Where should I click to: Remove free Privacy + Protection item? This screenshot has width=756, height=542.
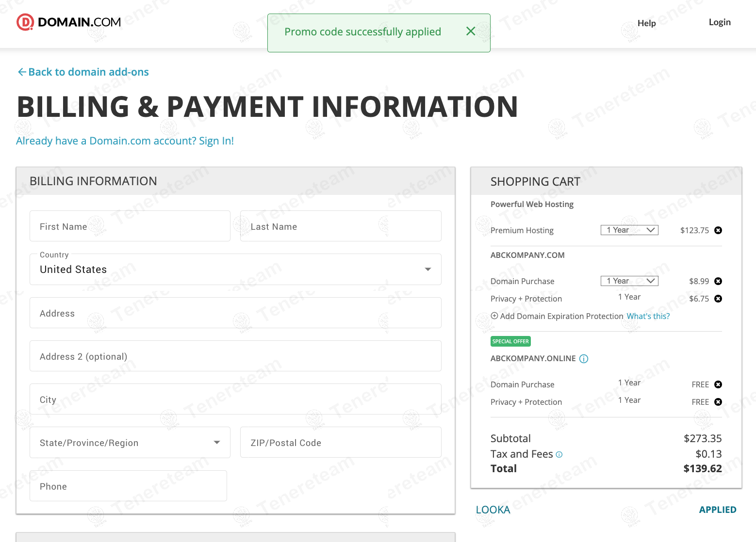point(718,402)
